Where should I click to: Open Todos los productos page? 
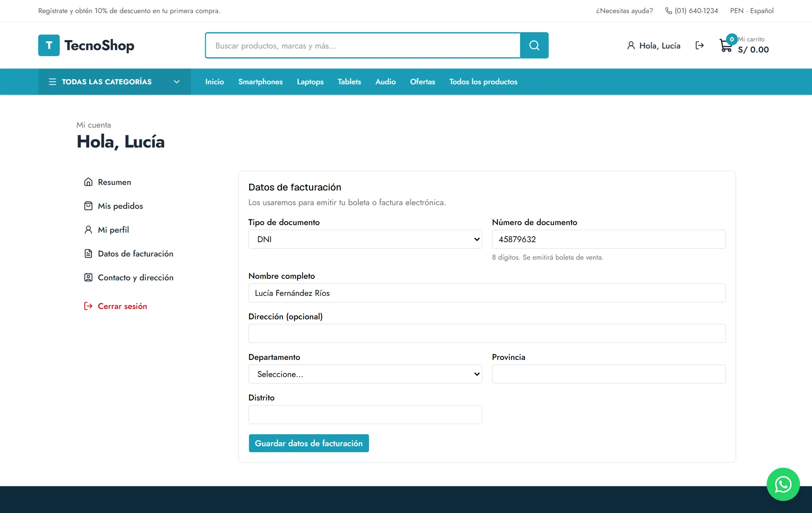(x=483, y=82)
